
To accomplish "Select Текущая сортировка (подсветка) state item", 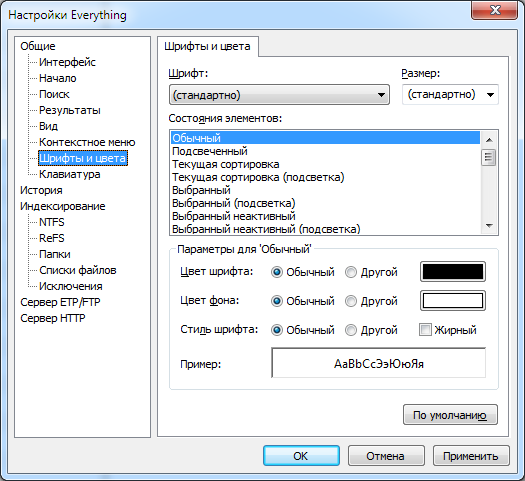I will click(x=325, y=177).
